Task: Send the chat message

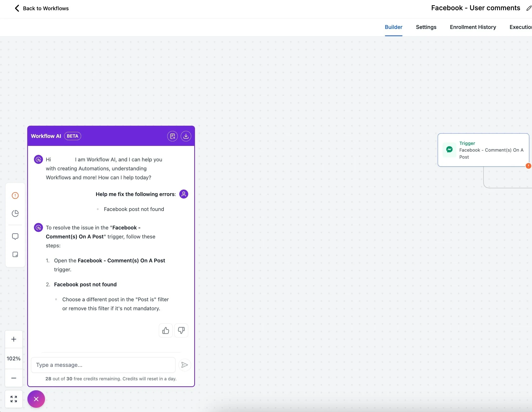Action: click(x=185, y=365)
